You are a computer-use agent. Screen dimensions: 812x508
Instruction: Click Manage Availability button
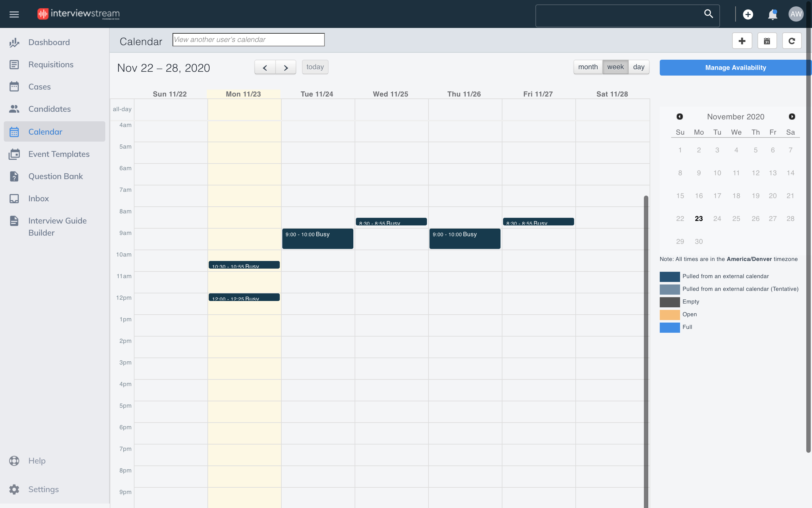point(736,68)
